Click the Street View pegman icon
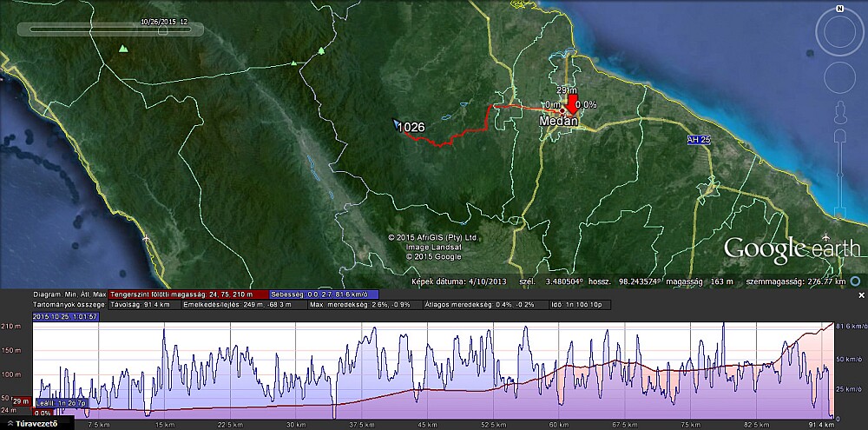This screenshot has width=868, height=430. click(x=839, y=113)
